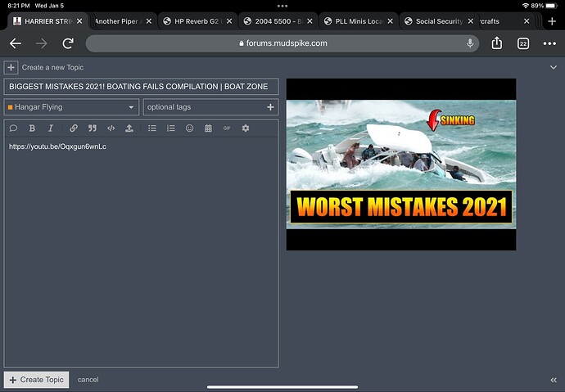Viewport: 565px width, 392px height.
Task: Add a tag with the plus icon
Action: (x=270, y=107)
